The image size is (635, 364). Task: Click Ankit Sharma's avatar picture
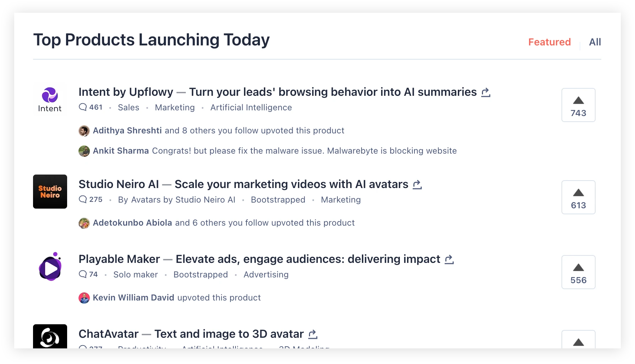coord(84,151)
